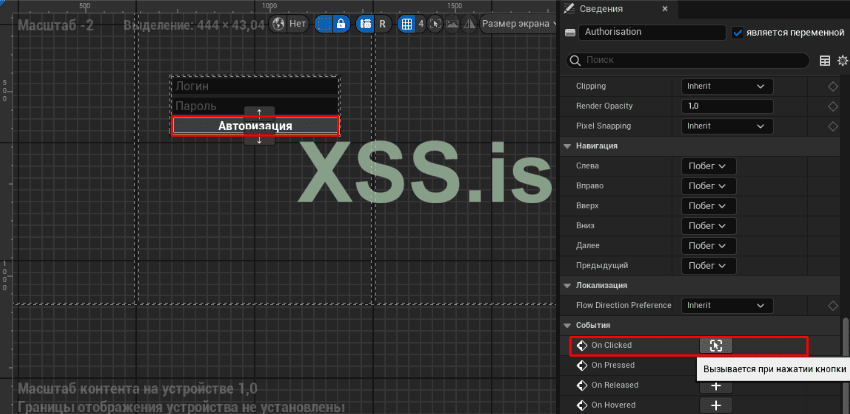This screenshot has width=850, height=414.
Task: Click the localization globe icon in the toolbar
Action: tap(279, 24)
